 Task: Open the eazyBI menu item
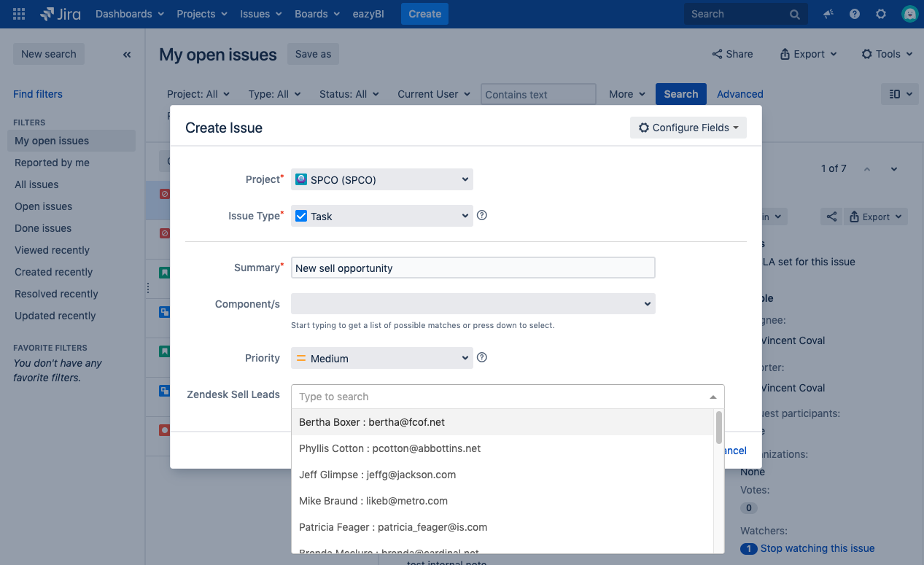368,14
